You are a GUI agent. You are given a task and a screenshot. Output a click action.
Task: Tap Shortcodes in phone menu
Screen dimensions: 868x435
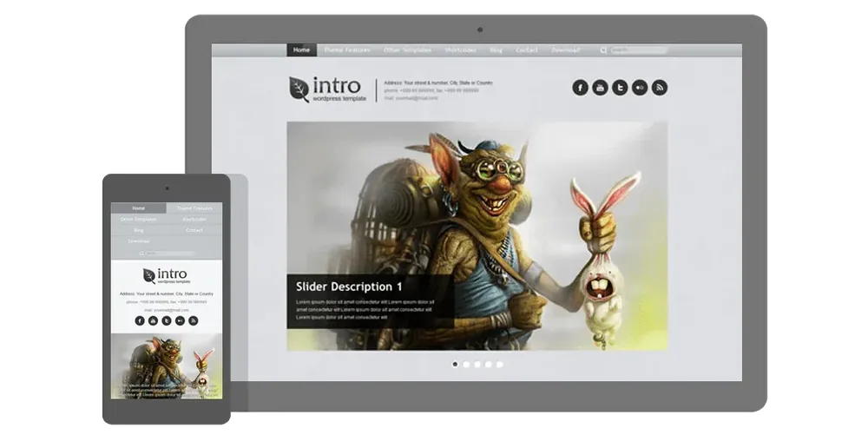click(194, 219)
